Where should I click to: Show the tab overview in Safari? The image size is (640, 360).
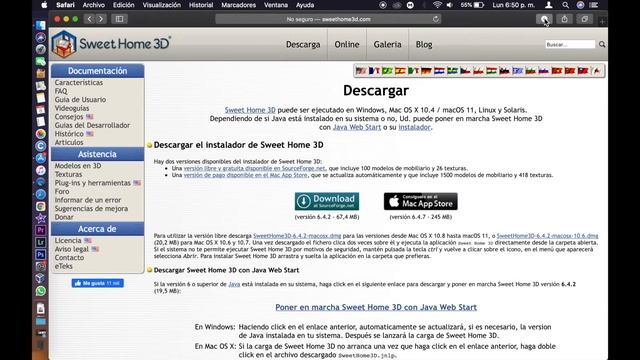coord(584,19)
